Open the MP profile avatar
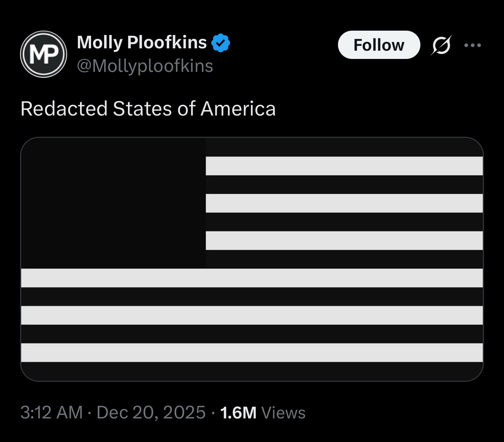The height and width of the screenshot is (442, 504). click(44, 54)
